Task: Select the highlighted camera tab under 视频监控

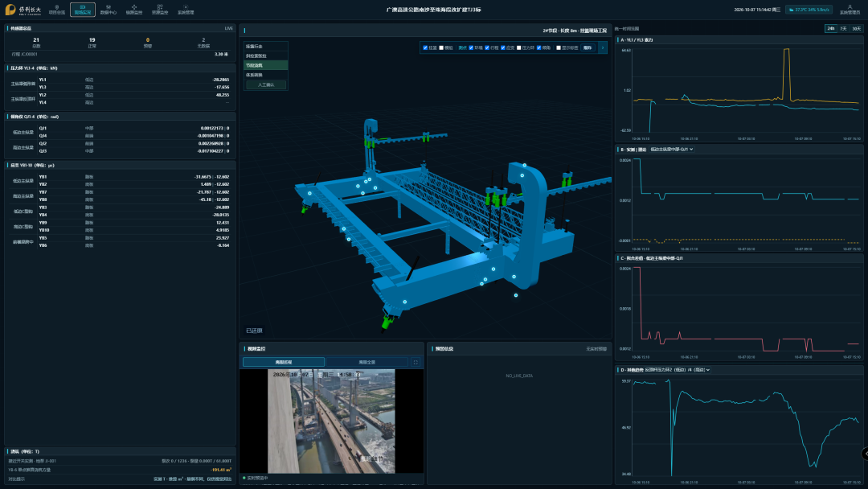Action: pos(284,362)
